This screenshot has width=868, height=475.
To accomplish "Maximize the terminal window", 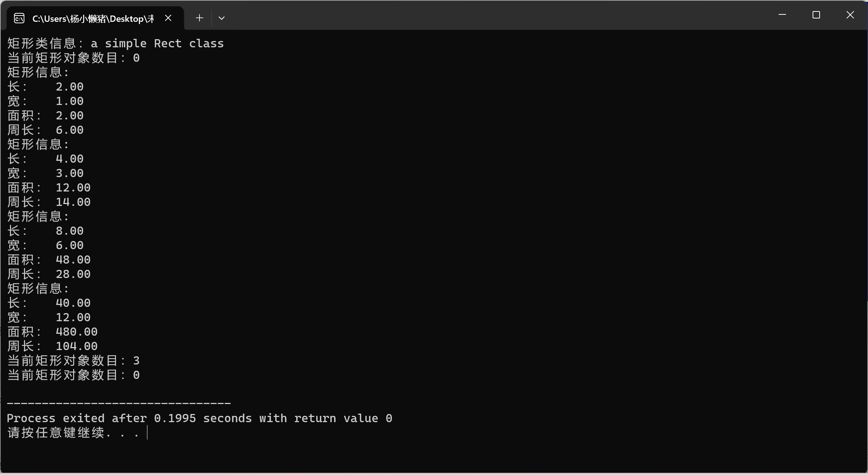I will [x=816, y=15].
